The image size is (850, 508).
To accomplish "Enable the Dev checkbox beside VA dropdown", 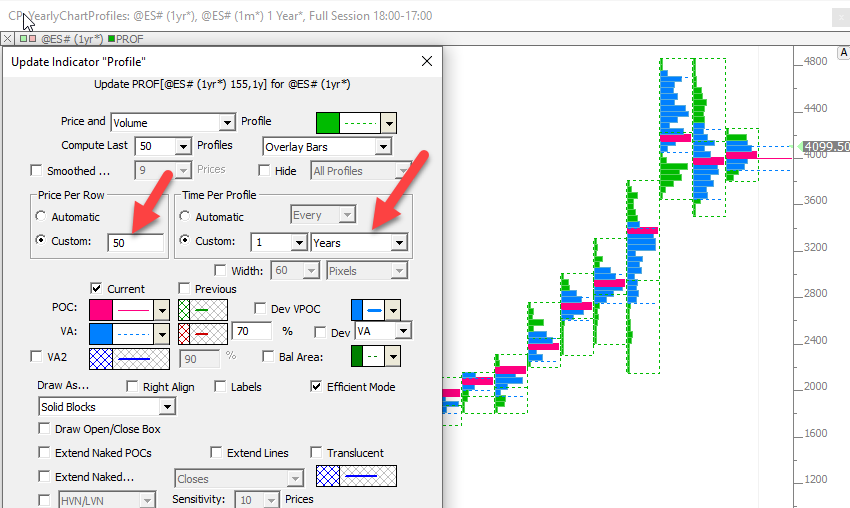I will [320, 332].
